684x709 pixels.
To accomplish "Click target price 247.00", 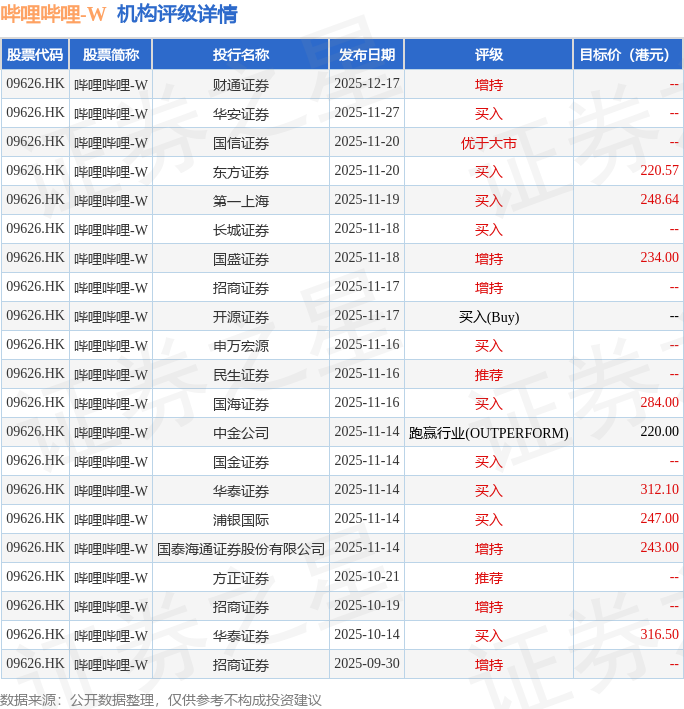I will 659,518.
